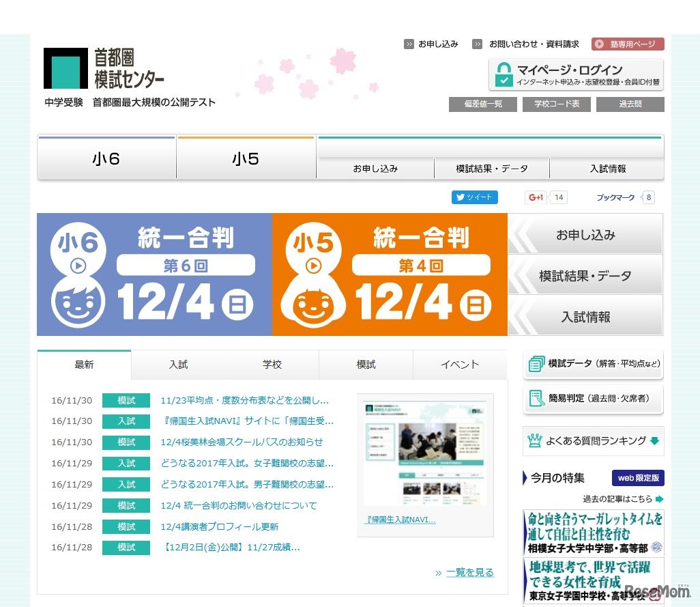Click 入試情報 button beside the banners
700x607 pixels.
585,316
